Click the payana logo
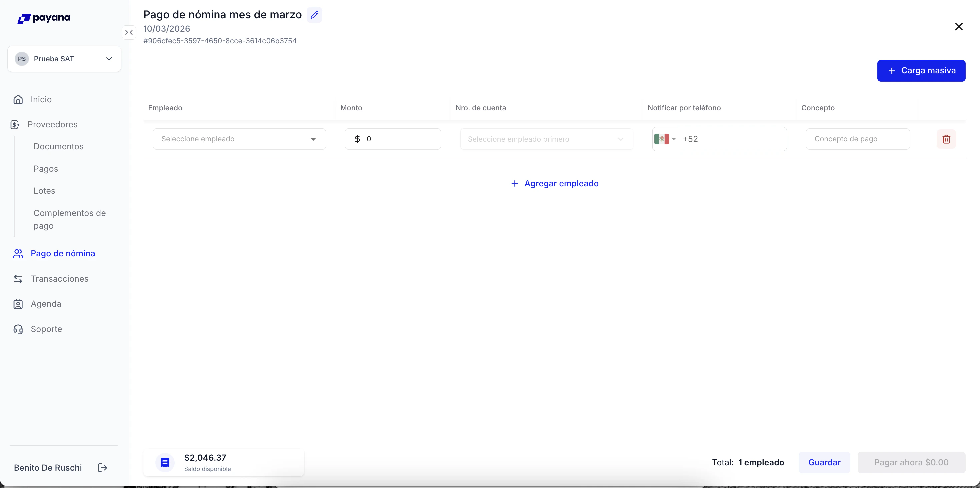The width and height of the screenshot is (980, 488). click(44, 18)
